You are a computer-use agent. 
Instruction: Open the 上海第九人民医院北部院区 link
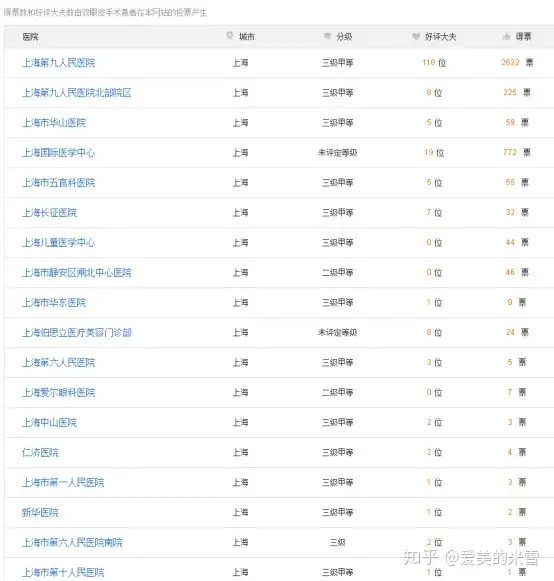[77, 93]
